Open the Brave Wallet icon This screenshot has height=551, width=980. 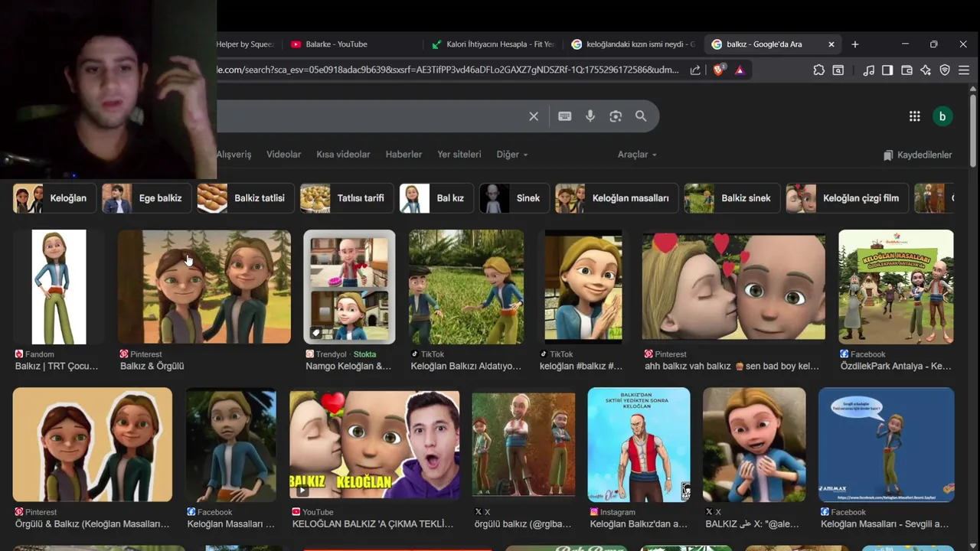click(x=906, y=70)
